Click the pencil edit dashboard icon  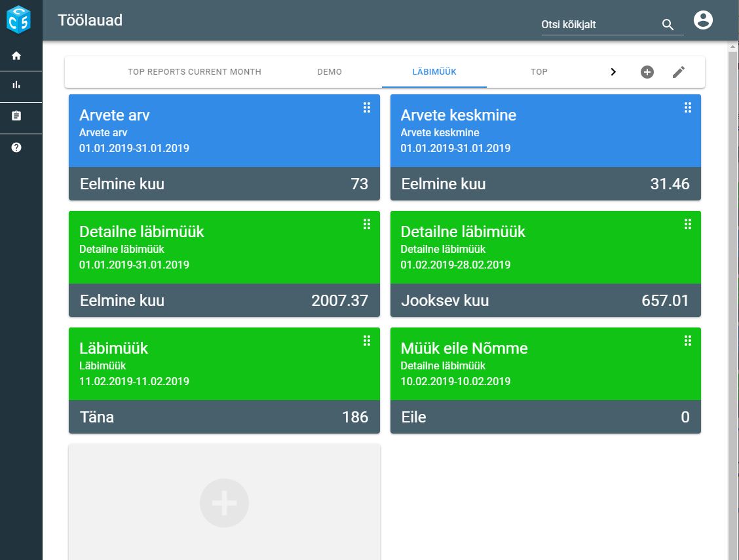(679, 72)
